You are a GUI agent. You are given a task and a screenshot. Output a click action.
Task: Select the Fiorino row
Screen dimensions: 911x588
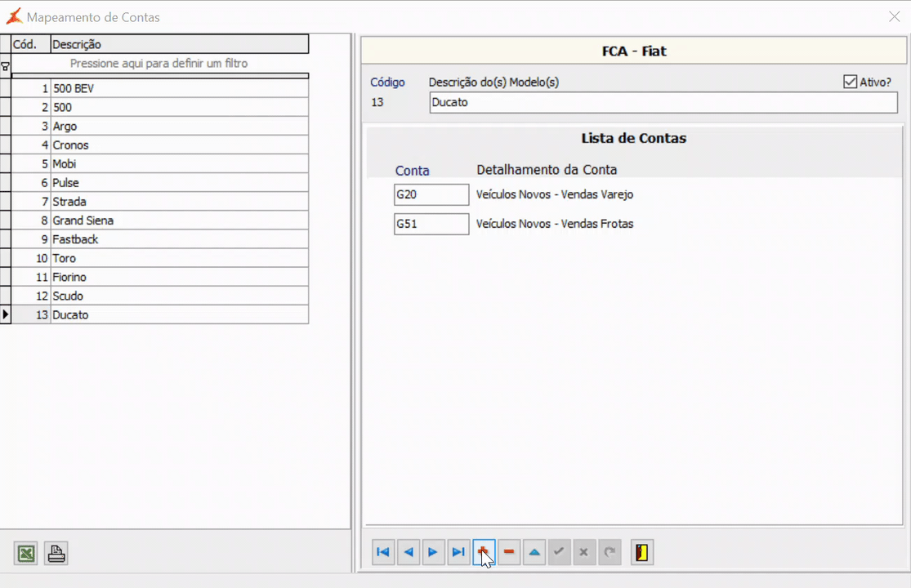[160, 277]
